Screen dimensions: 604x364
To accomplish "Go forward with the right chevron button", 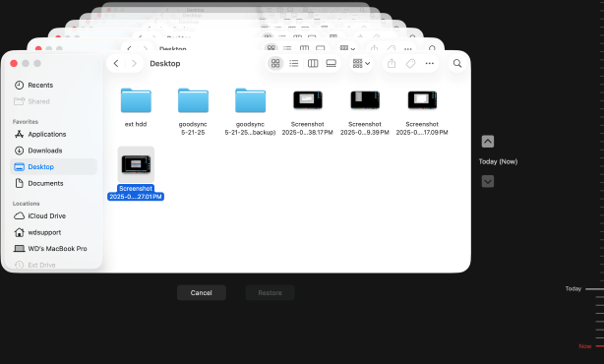I will (x=134, y=64).
